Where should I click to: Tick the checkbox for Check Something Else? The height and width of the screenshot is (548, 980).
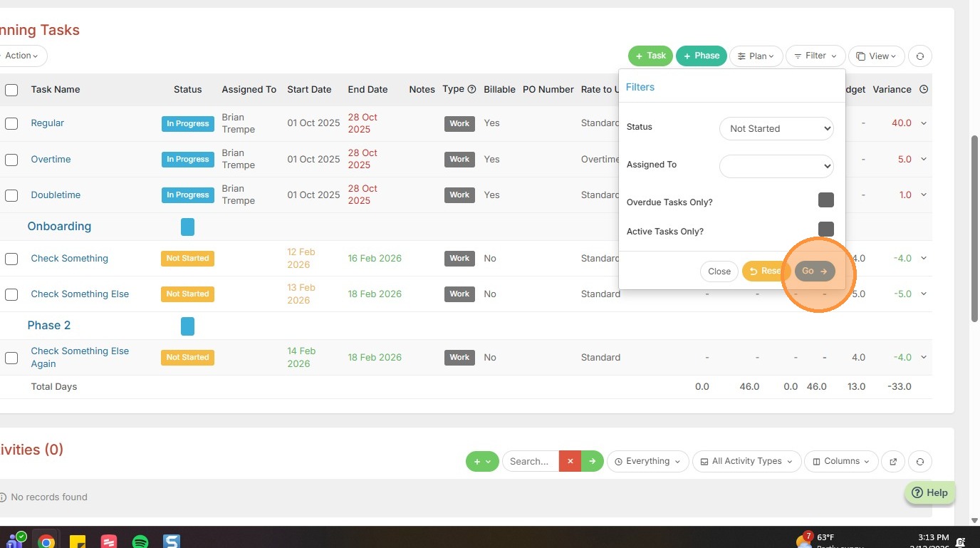pos(11,294)
